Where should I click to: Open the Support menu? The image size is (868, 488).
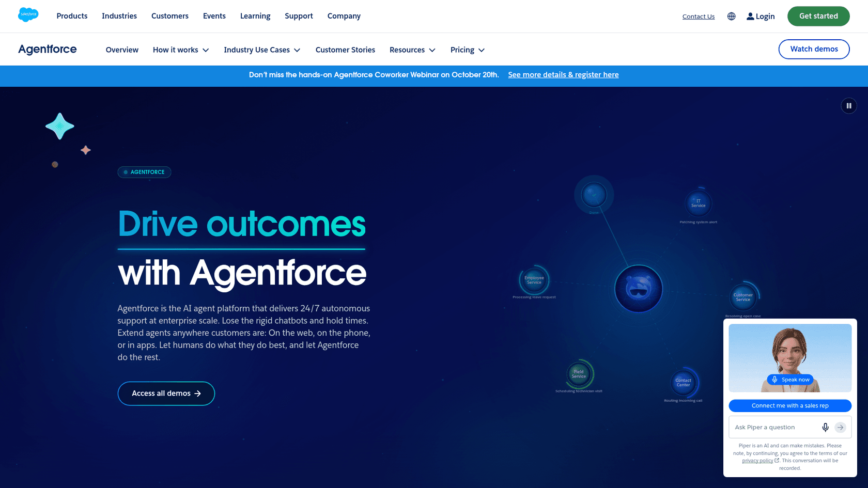(299, 16)
